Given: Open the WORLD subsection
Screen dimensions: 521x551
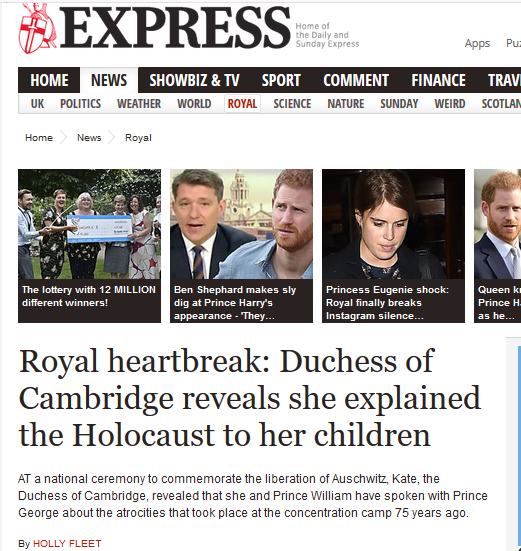Looking at the screenshot, I should coord(194,104).
